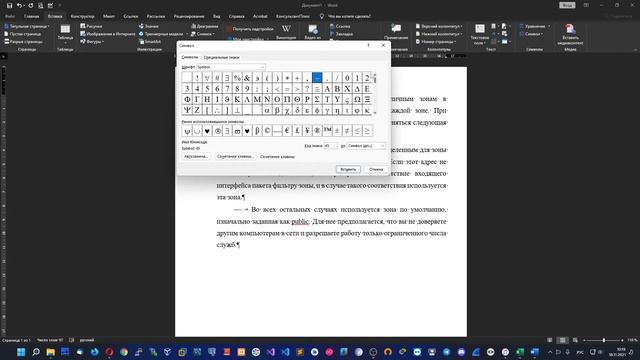Viewport: 640px width, 360px height.
Task: Insert SmartArt graphic
Action: click(150, 42)
